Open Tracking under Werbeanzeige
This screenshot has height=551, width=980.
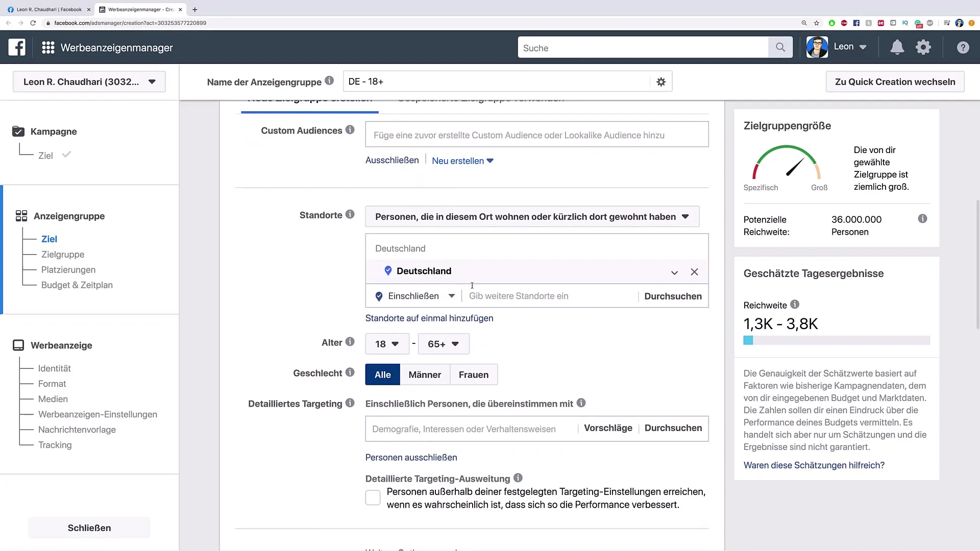pos(55,445)
